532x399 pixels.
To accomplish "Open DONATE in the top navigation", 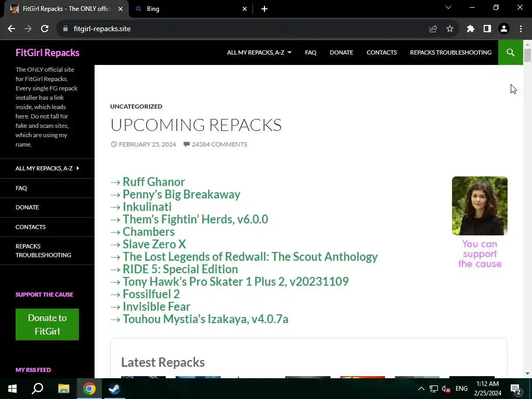I will (341, 52).
